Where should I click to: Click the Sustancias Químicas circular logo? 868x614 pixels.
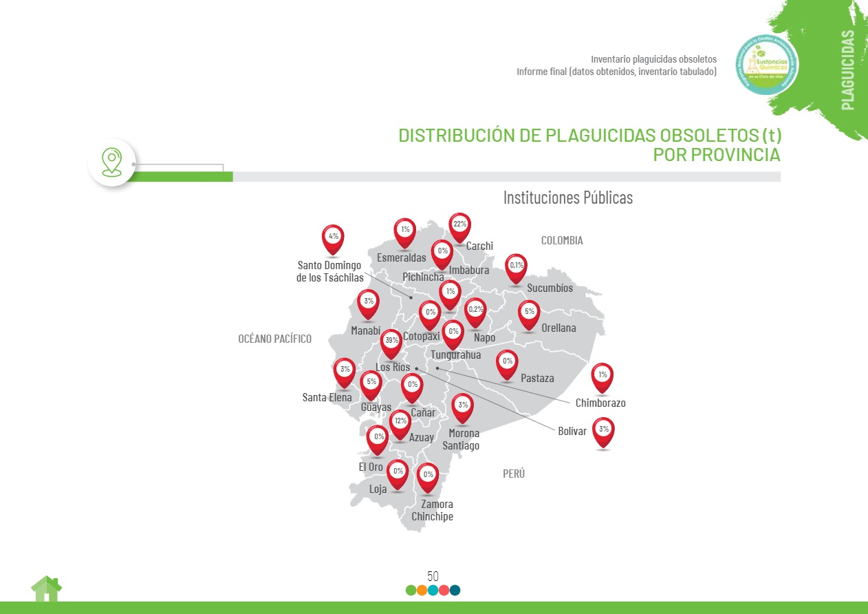click(766, 65)
